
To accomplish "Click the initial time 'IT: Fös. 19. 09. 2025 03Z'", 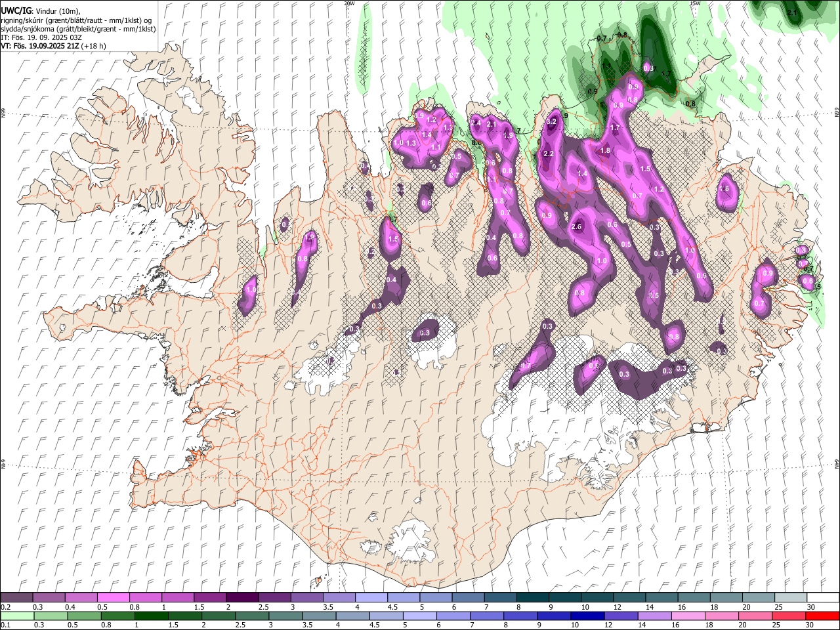I will click(41, 37).
